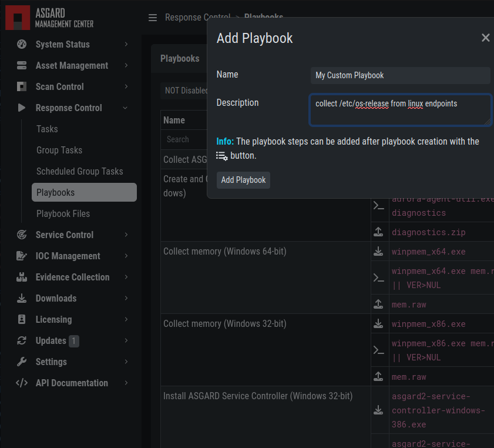This screenshot has height=448, width=494.
Task: Close the Add Playbook dialog
Action: point(485,38)
